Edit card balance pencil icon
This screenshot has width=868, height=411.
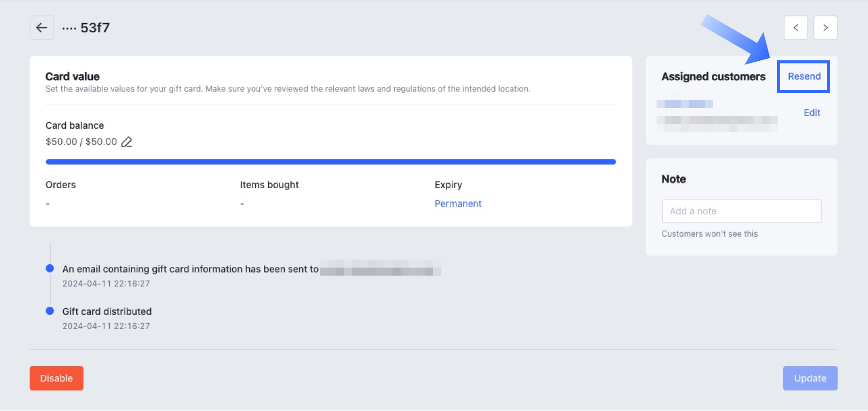127,142
